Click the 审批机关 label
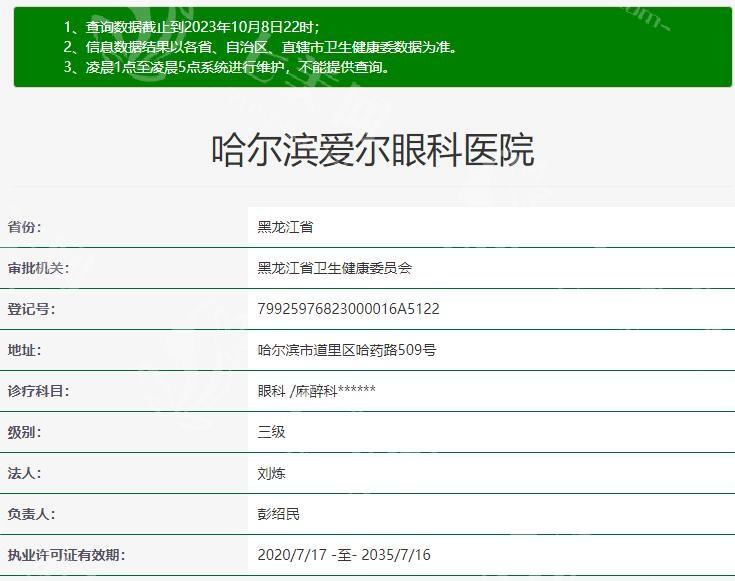Image resolution: width=735 pixels, height=581 pixels. (38, 268)
